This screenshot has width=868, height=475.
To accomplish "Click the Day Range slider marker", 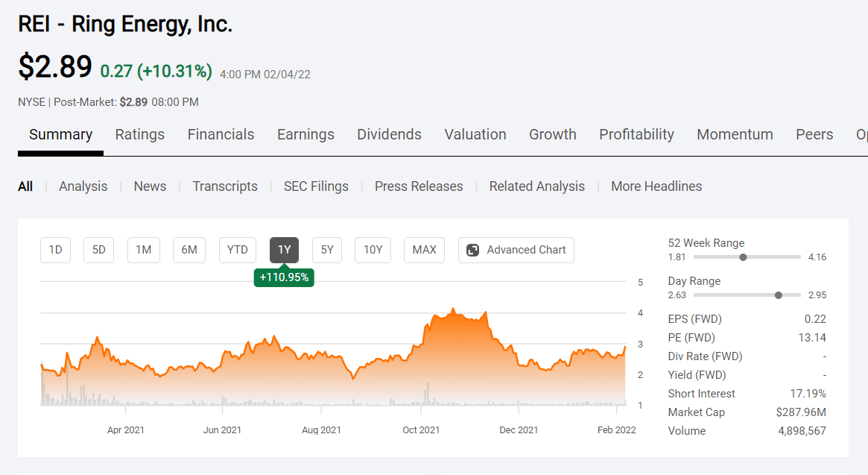I will [x=779, y=295].
